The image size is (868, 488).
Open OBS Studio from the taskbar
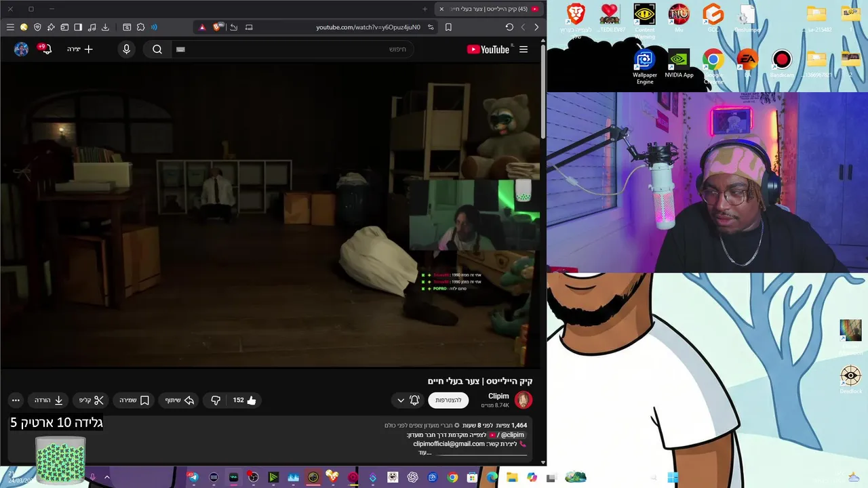pos(254,477)
